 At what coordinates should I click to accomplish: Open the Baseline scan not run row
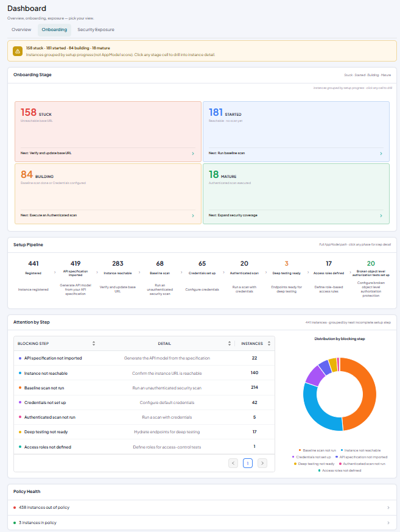coord(144,388)
